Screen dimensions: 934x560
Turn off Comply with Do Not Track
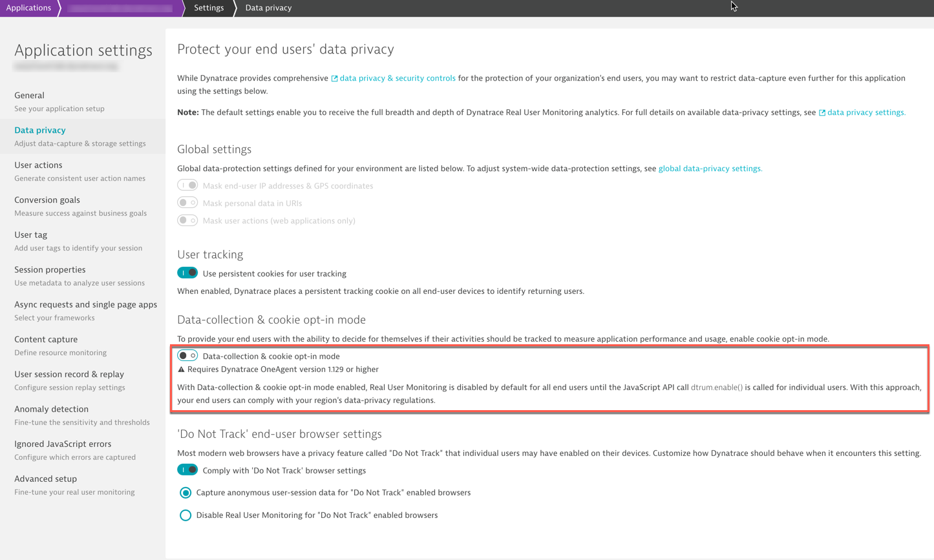187,470
